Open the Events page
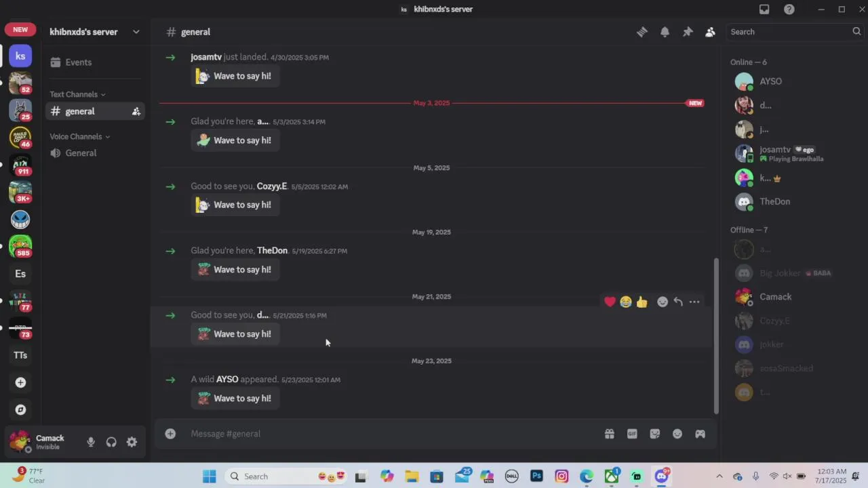The image size is (868, 488). tap(95, 62)
